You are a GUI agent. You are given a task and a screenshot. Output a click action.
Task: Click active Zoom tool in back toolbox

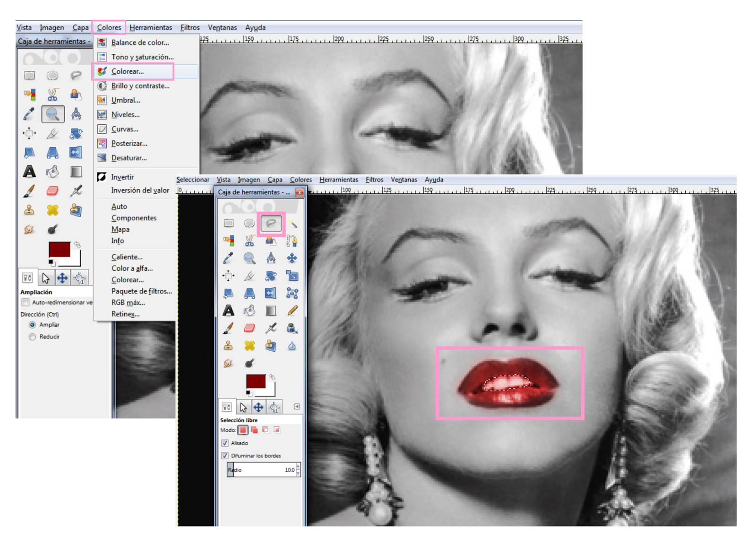52,114
